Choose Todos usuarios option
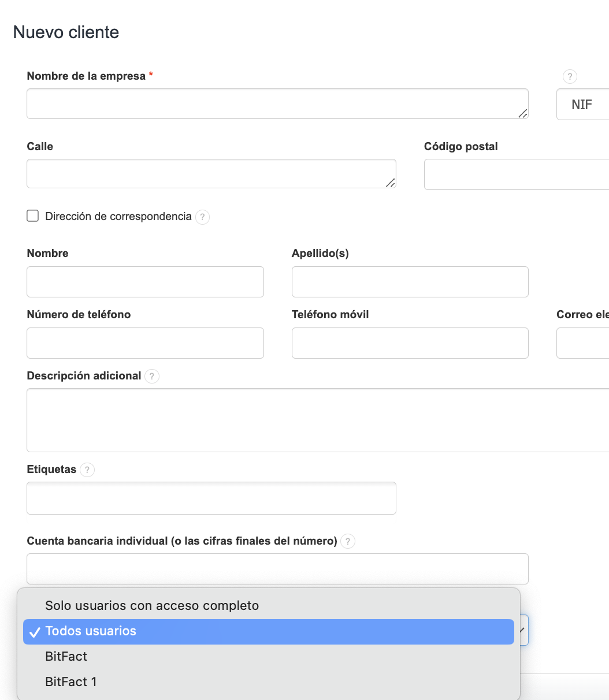 click(91, 631)
